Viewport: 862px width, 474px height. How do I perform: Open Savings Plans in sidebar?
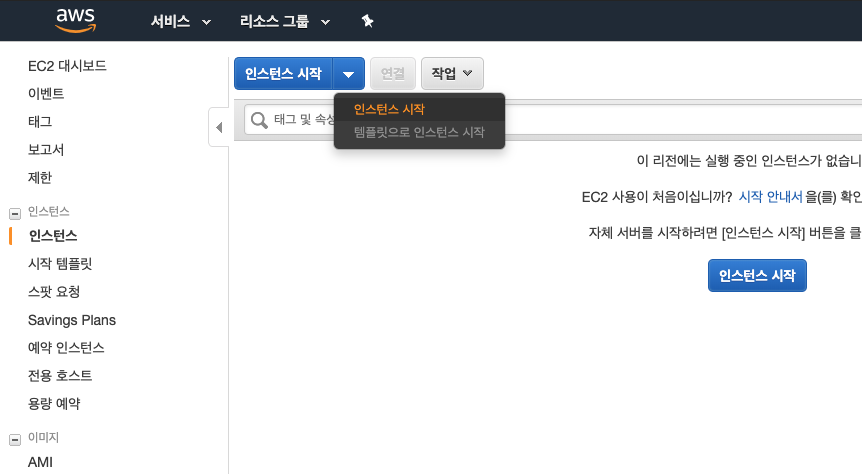pos(72,320)
